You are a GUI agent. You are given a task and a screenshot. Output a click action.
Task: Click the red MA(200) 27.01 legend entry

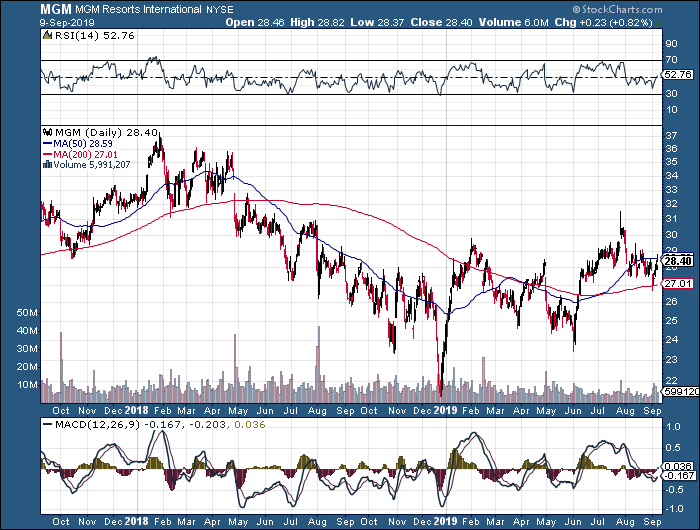click(x=80, y=154)
